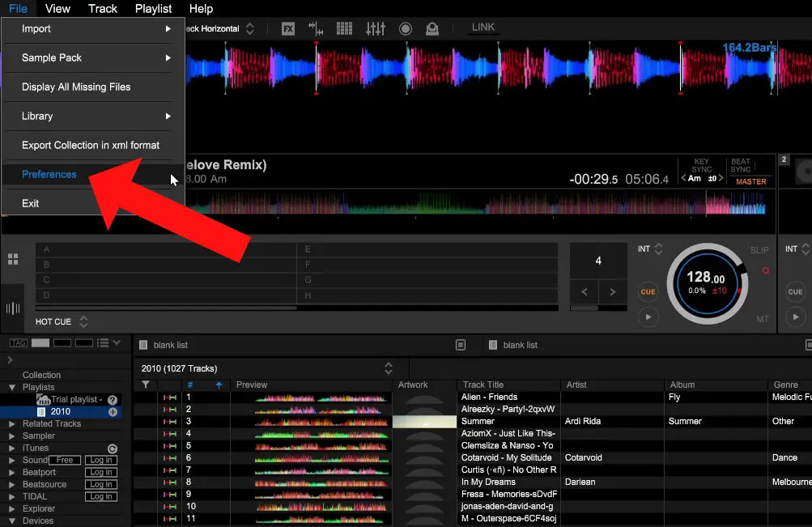
Task: Open the track list filter funnel
Action: (144, 385)
